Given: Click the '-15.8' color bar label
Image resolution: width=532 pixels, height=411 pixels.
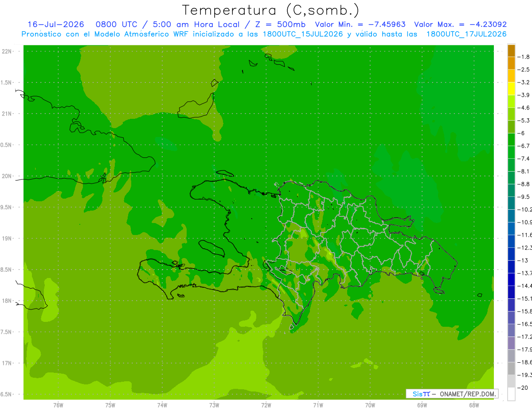Looking at the screenshot, I should (x=524, y=311).
